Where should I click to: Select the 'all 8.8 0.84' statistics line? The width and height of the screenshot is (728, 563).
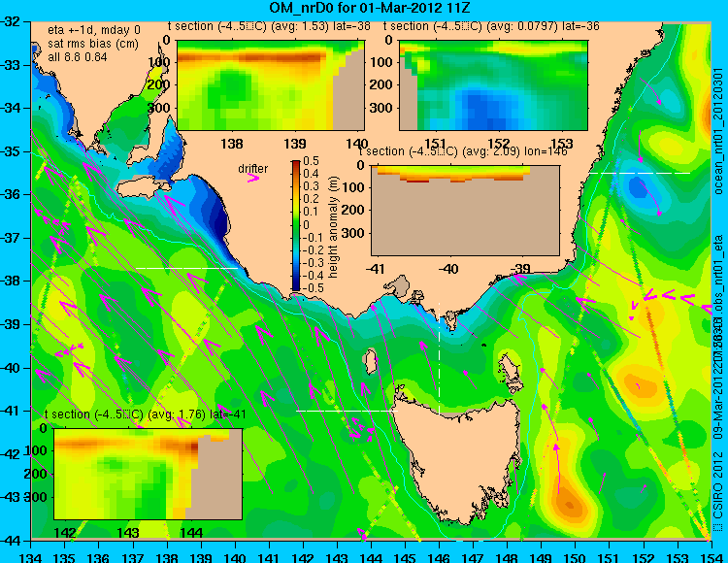tap(78, 57)
